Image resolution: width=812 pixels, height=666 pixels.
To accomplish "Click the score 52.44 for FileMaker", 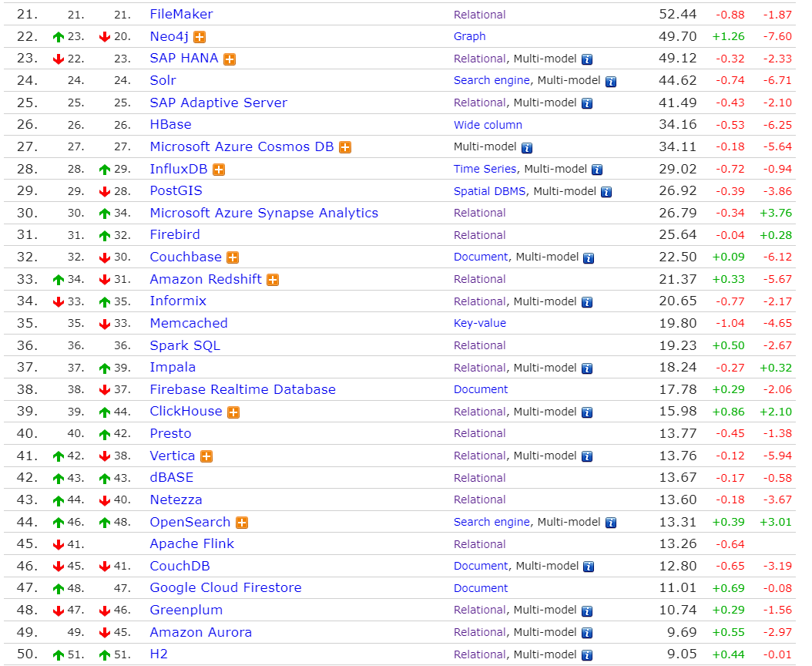I will pyautogui.click(x=678, y=14).
